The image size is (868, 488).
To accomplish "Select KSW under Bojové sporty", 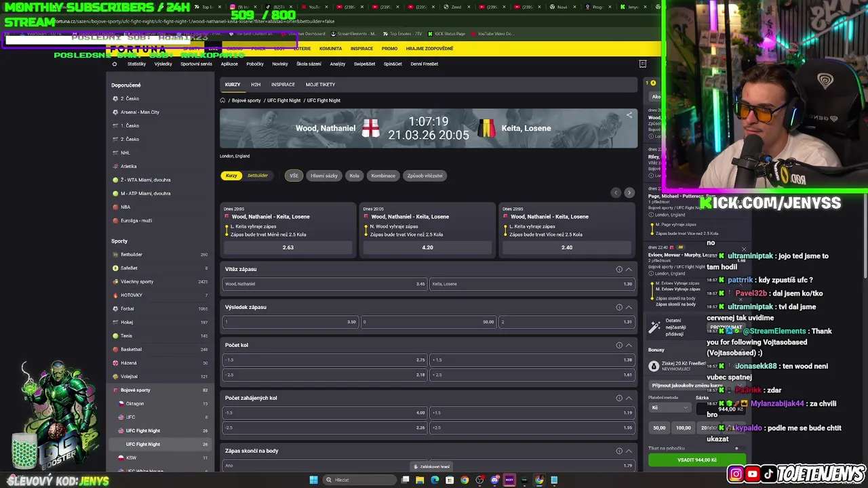I will (x=161, y=457).
